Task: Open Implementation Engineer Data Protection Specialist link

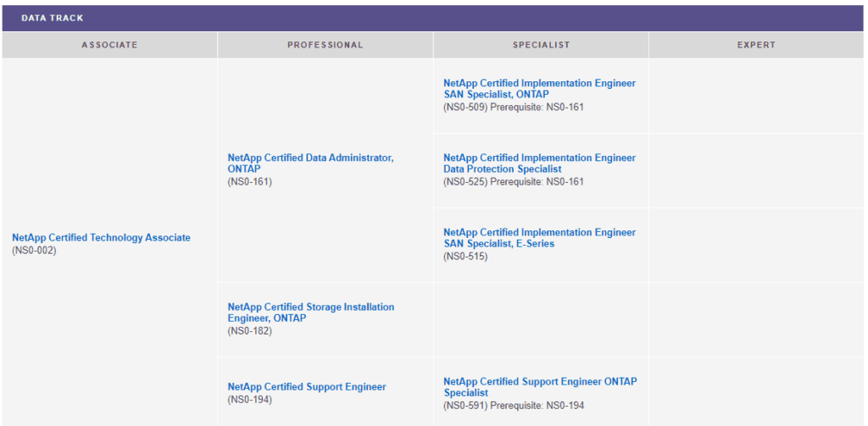Action: click(539, 163)
